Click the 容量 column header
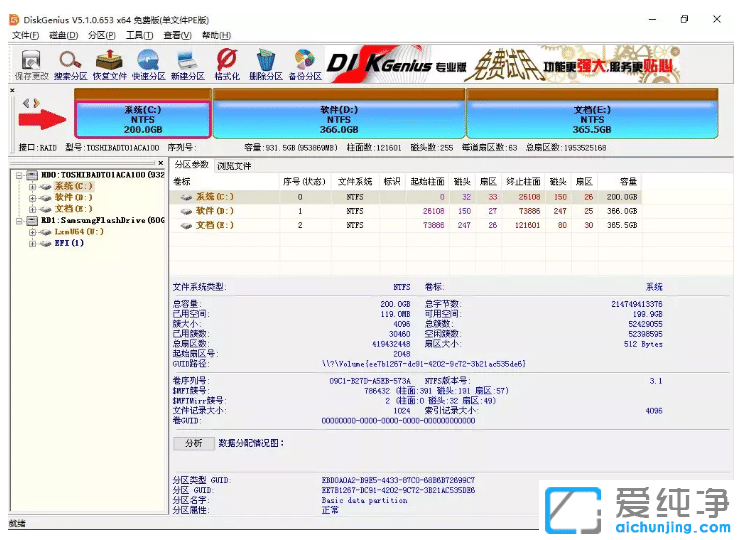 (620, 181)
